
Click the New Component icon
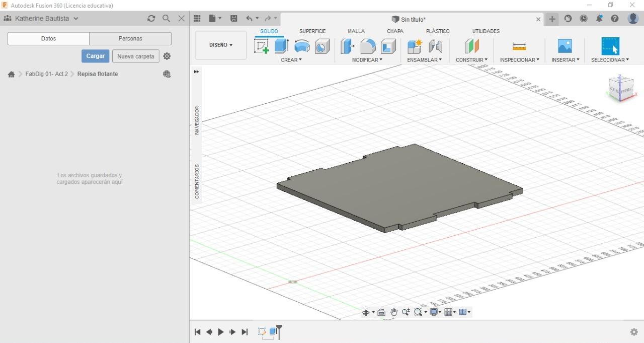coord(415,46)
